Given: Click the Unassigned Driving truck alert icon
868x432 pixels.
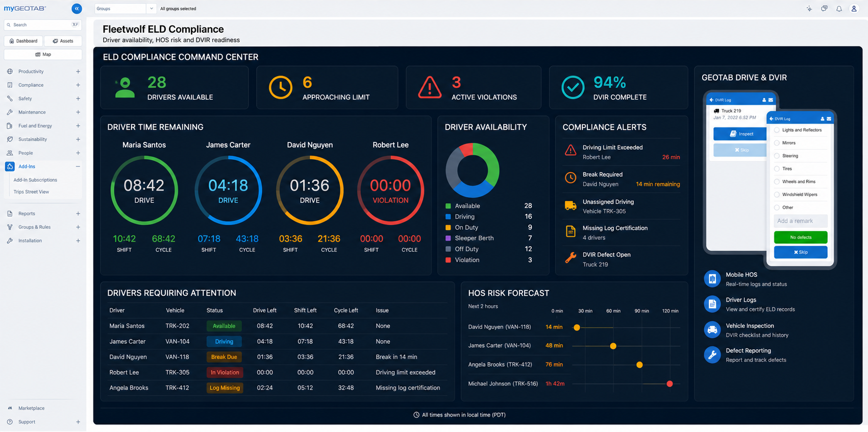Looking at the screenshot, I should tap(571, 206).
